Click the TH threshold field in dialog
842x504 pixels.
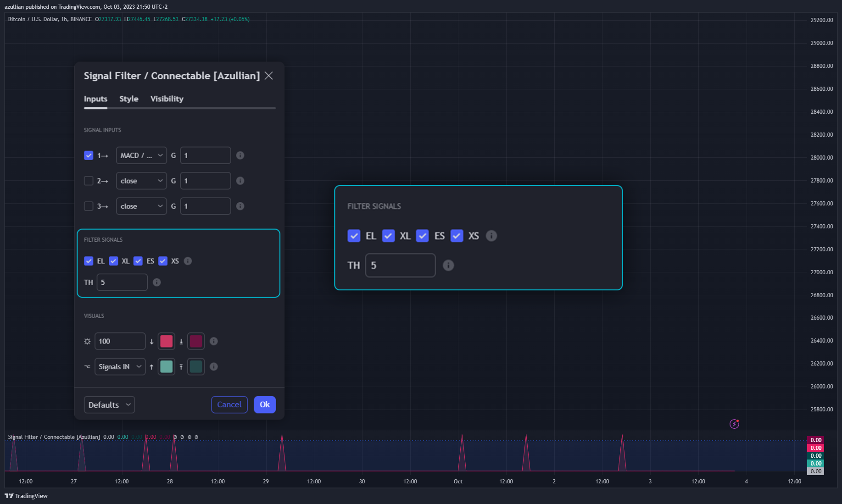[122, 282]
